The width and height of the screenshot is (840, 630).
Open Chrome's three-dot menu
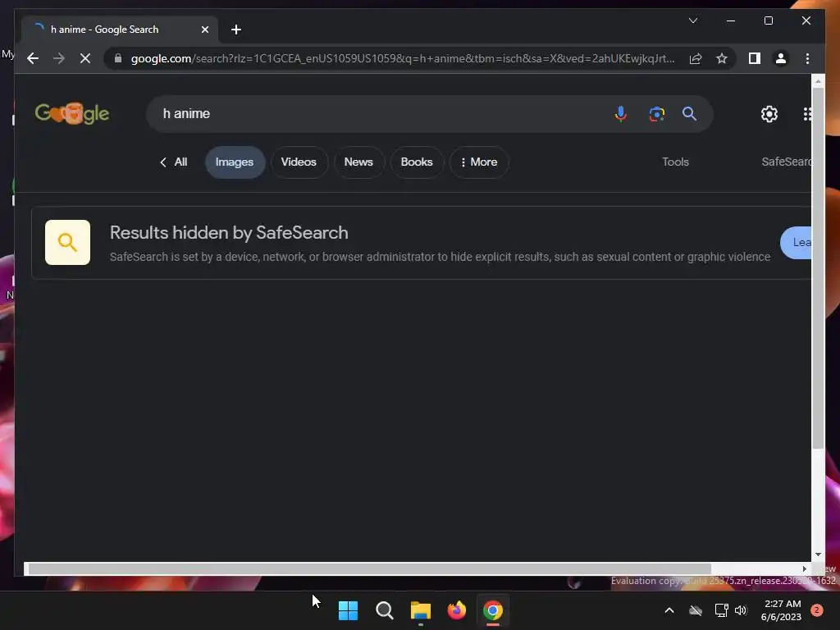[x=807, y=58]
